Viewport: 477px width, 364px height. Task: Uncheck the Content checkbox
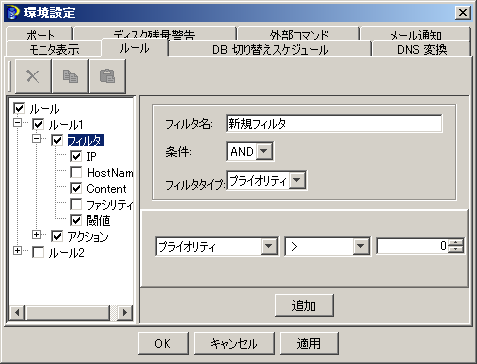tap(76, 189)
